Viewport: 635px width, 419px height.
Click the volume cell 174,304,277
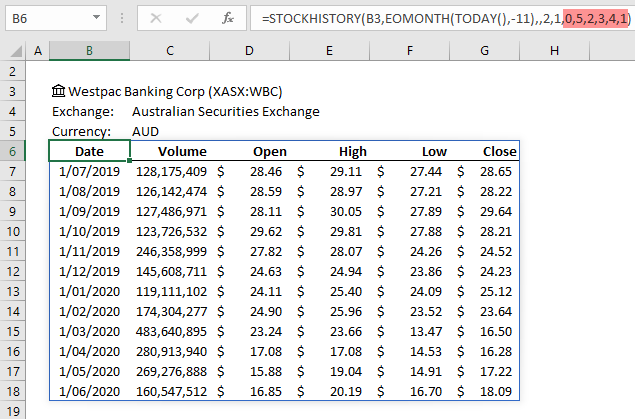point(171,311)
